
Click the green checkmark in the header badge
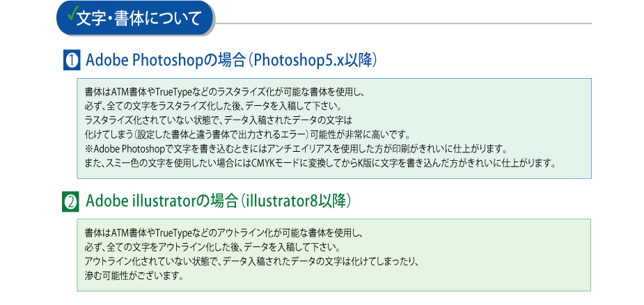[x=70, y=15]
